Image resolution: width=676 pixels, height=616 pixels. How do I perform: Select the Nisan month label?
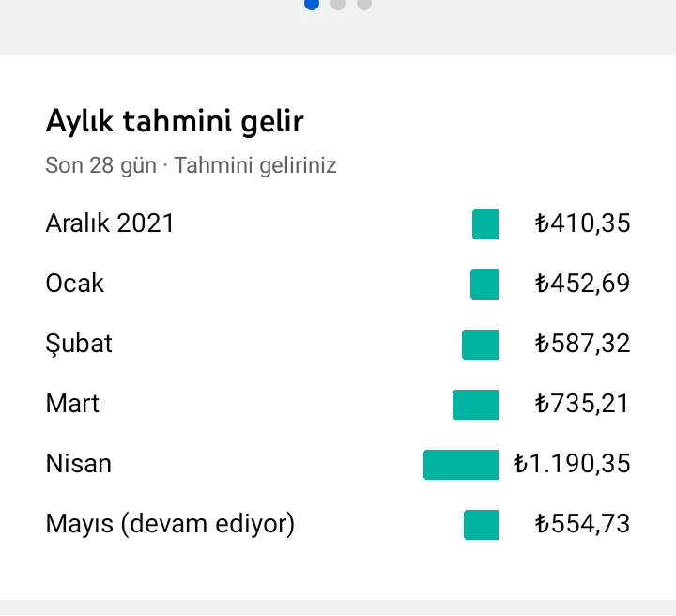[79, 464]
